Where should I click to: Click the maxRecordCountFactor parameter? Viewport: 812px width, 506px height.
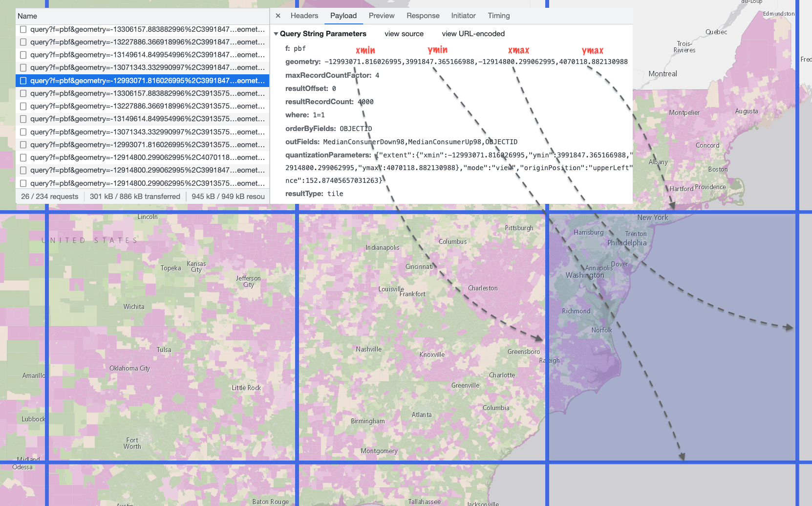click(x=332, y=75)
